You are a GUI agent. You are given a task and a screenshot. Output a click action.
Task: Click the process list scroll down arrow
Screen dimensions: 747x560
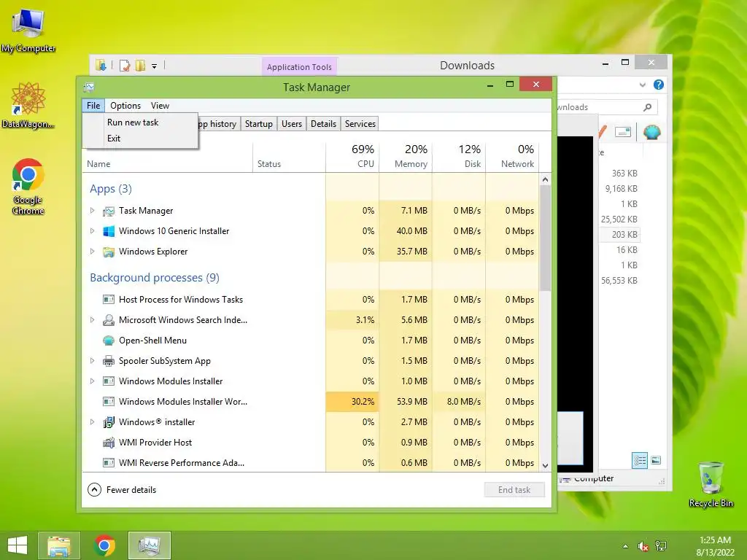coord(546,466)
